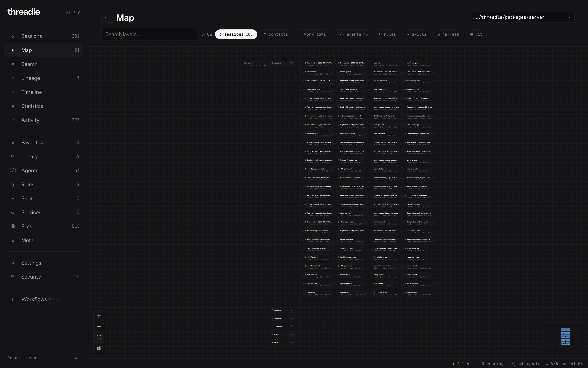Toggle the map interactivity lock icon

coord(99,348)
